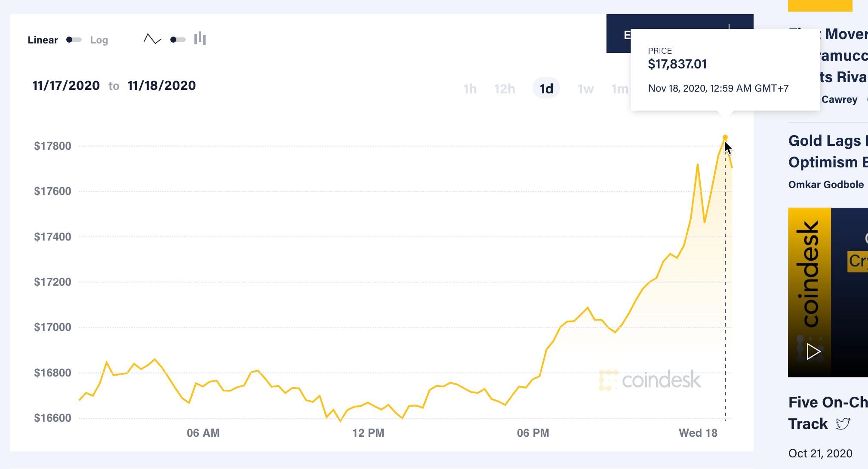Viewport: 868px width, 469px height.
Task: Switch to the 1h time range tab
Action: (470, 89)
